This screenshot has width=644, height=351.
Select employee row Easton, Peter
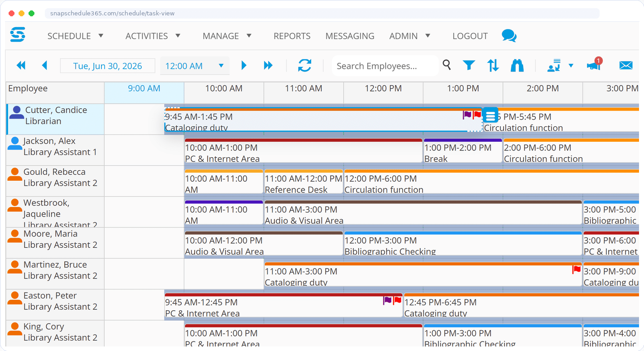tap(55, 305)
